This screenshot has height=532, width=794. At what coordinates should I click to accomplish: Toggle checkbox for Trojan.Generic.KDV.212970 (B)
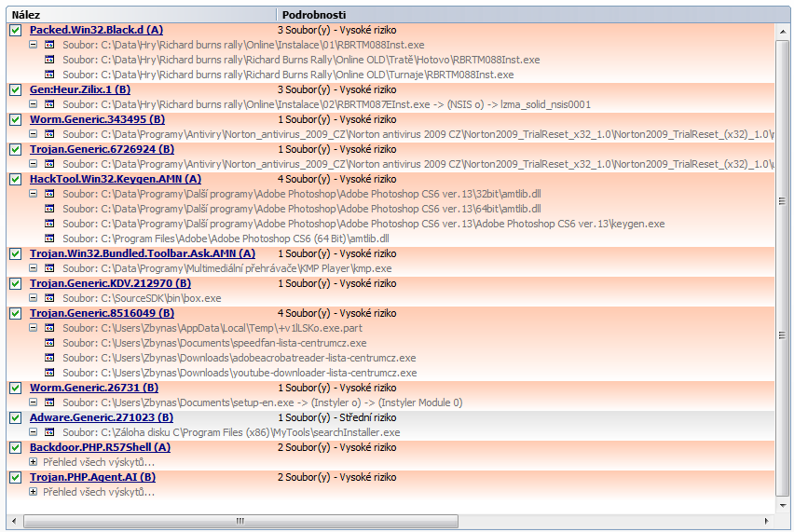point(15,284)
